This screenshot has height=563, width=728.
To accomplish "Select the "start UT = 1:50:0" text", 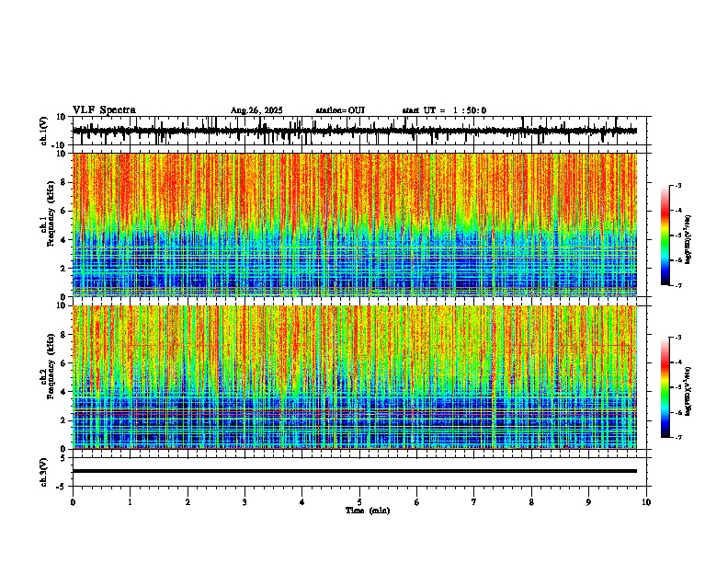I will point(444,110).
